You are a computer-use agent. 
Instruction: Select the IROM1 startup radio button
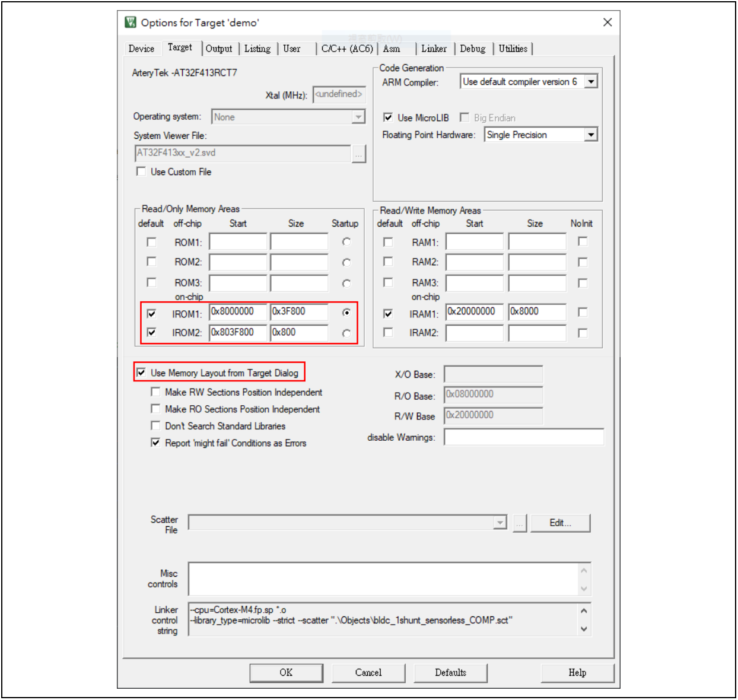pyautogui.click(x=346, y=313)
